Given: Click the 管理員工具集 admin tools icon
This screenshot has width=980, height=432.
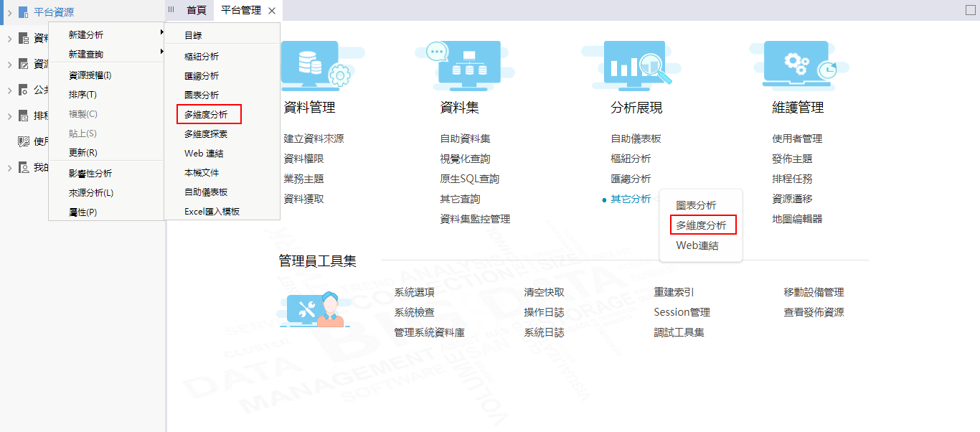Looking at the screenshot, I should [x=315, y=311].
